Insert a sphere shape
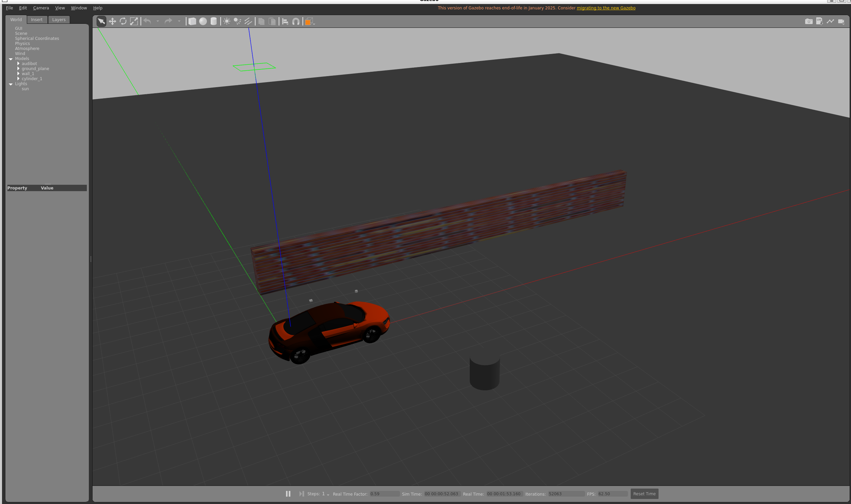 coord(203,21)
